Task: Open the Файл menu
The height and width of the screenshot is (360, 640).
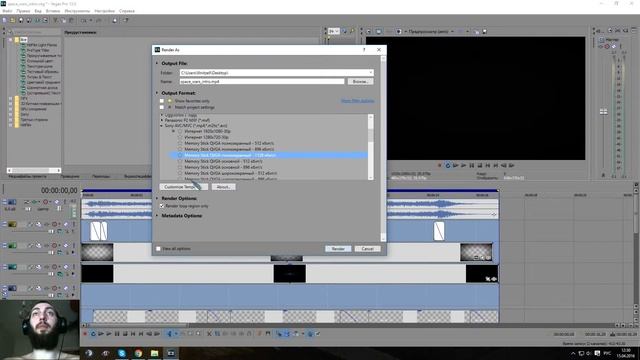Action: pyautogui.click(x=7, y=11)
